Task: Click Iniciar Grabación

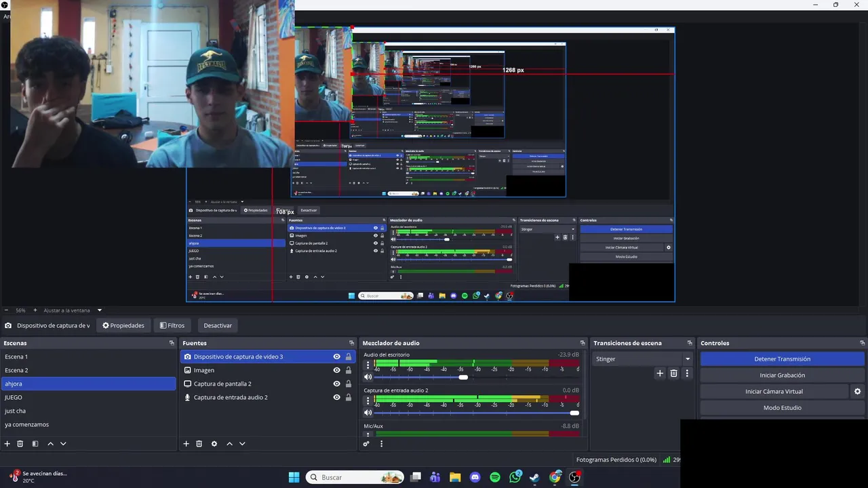Action: coord(782,375)
